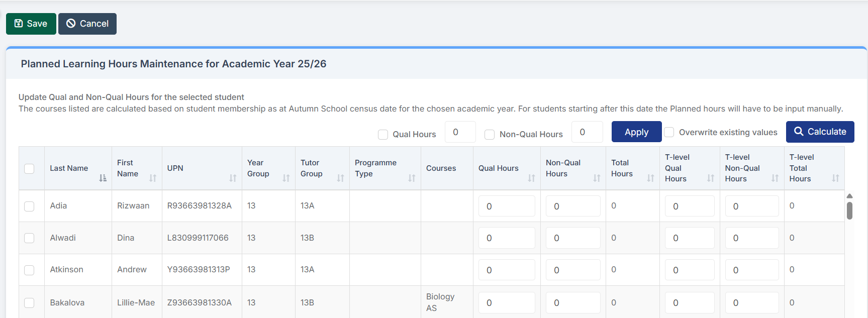Apply the bulk hours values
Screen dimensions: 868x318
(x=636, y=132)
